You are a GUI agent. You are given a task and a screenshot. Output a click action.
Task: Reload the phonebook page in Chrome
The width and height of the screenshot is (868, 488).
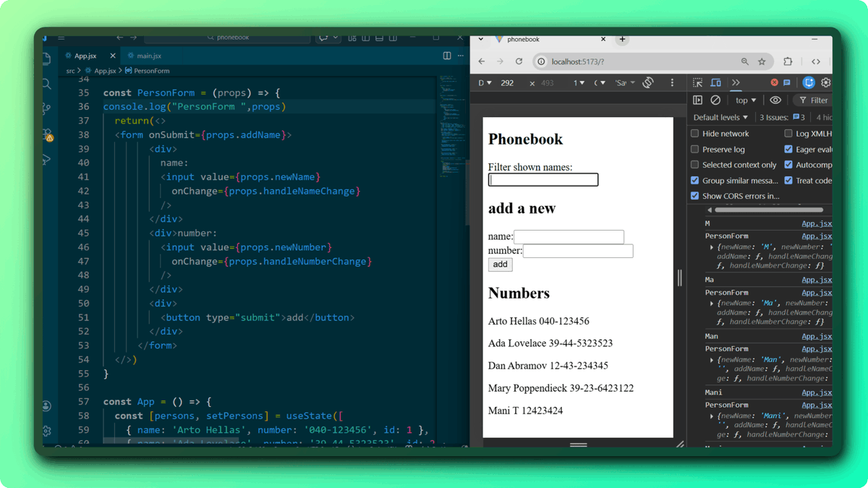(519, 61)
